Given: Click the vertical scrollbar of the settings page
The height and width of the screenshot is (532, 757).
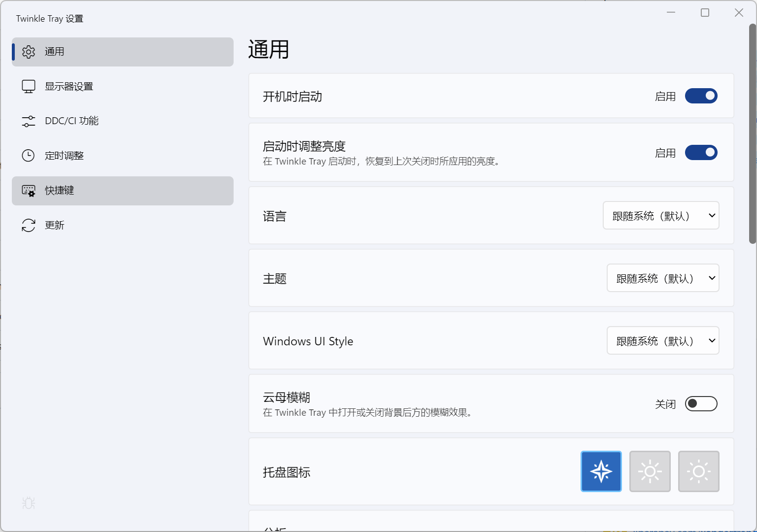Looking at the screenshot, I should click(753, 133).
